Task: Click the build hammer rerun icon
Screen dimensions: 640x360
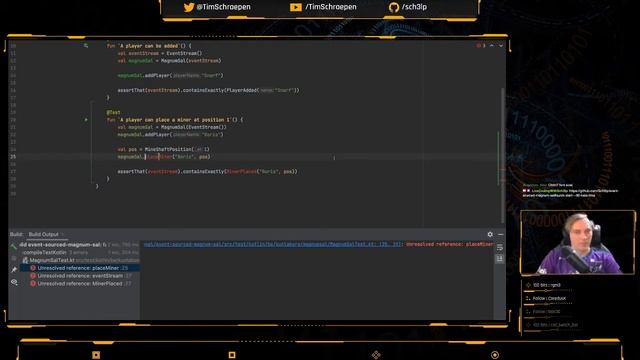Action: 13,246
